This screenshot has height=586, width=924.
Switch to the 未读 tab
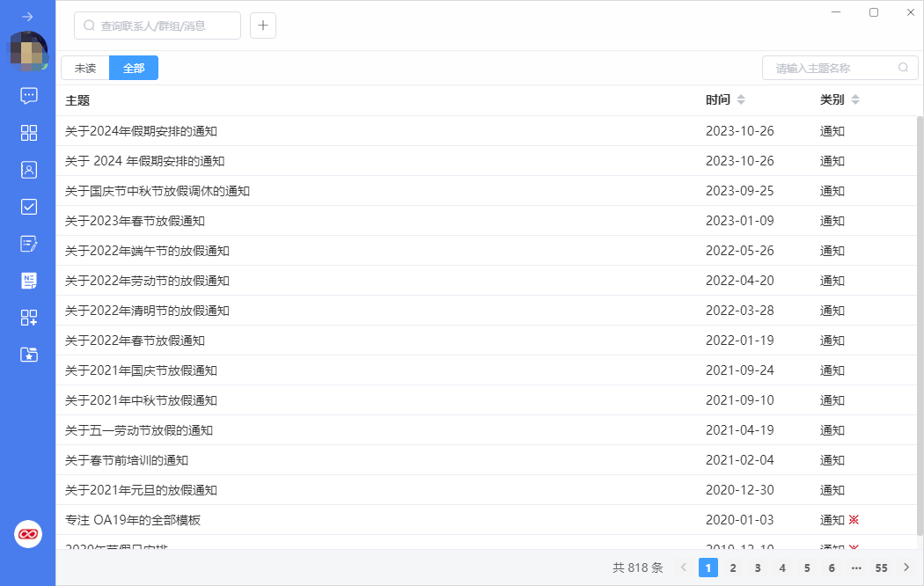pyautogui.click(x=85, y=68)
